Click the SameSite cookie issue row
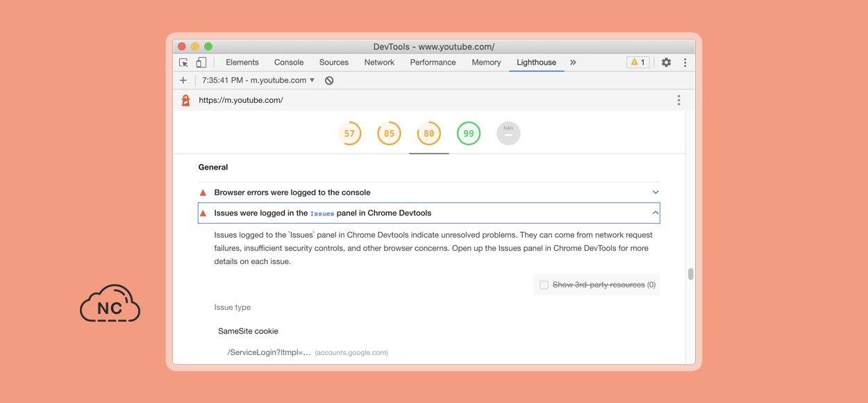 tap(248, 331)
